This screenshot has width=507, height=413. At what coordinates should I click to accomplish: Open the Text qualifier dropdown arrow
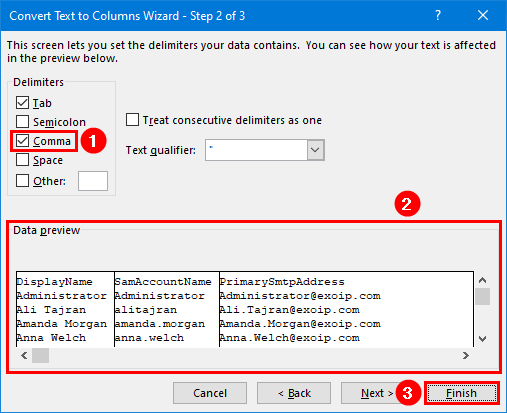(315, 150)
